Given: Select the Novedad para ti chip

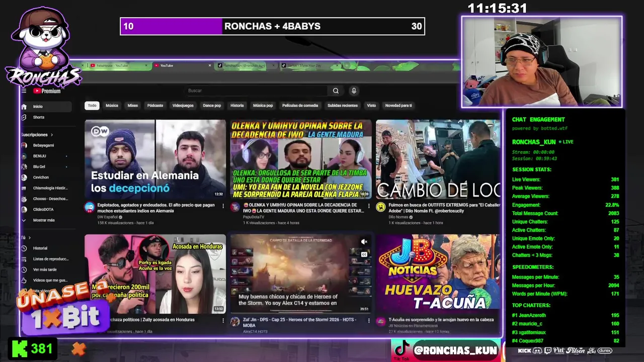Looking at the screenshot, I should point(398,106).
